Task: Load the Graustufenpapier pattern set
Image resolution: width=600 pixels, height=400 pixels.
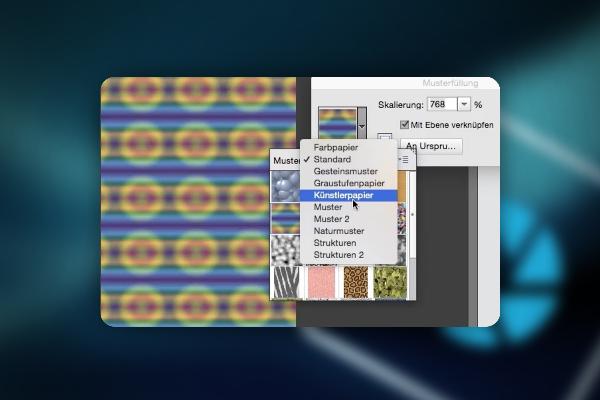Action: 349,183
